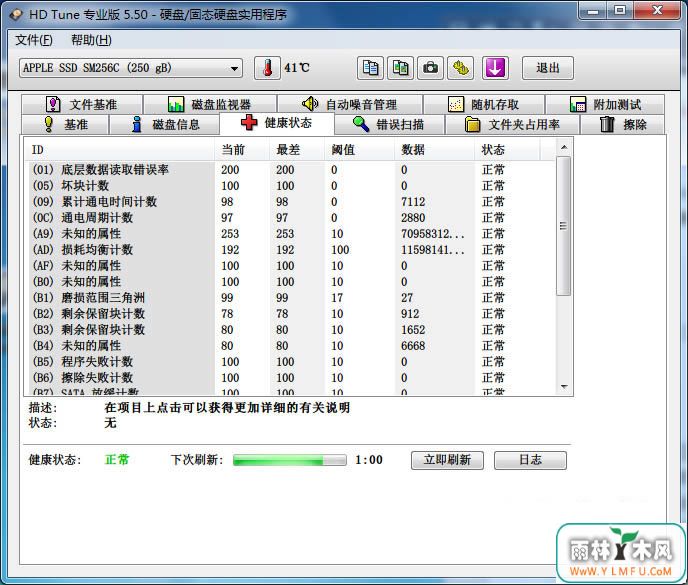
Task: Open the 文件(F) menu
Action: point(34,40)
